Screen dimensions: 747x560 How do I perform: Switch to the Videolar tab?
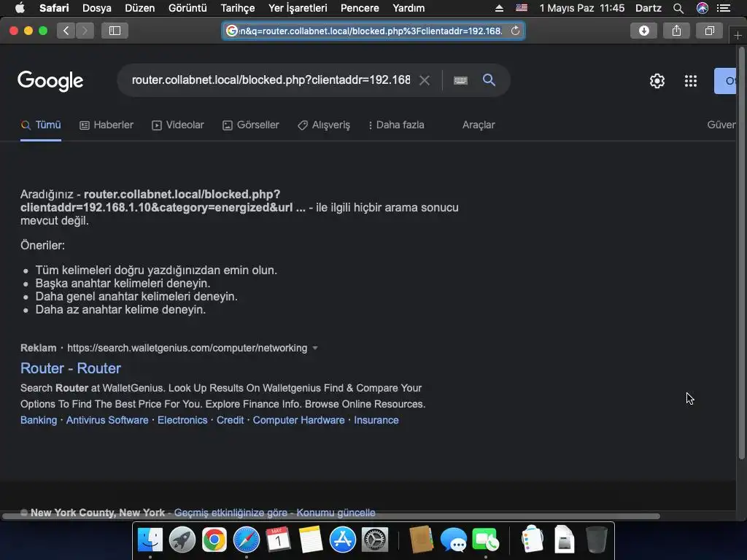click(178, 125)
